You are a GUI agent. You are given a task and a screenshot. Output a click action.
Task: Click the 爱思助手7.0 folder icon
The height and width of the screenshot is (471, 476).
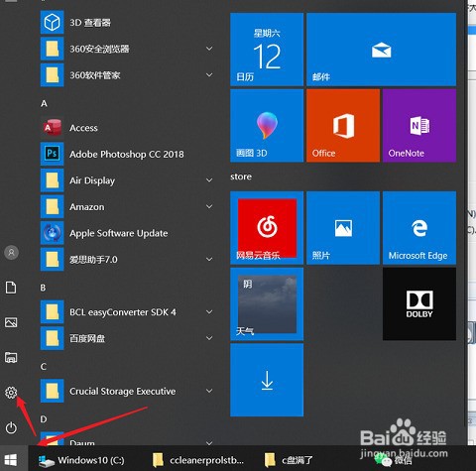point(52,259)
